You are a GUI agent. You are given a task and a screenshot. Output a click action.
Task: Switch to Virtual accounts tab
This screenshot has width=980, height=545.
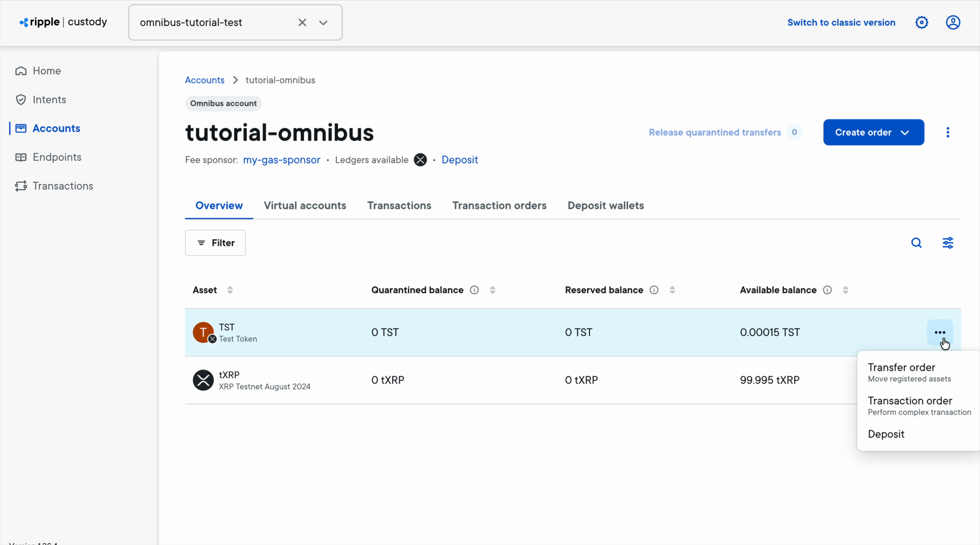click(x=305, y=205)
